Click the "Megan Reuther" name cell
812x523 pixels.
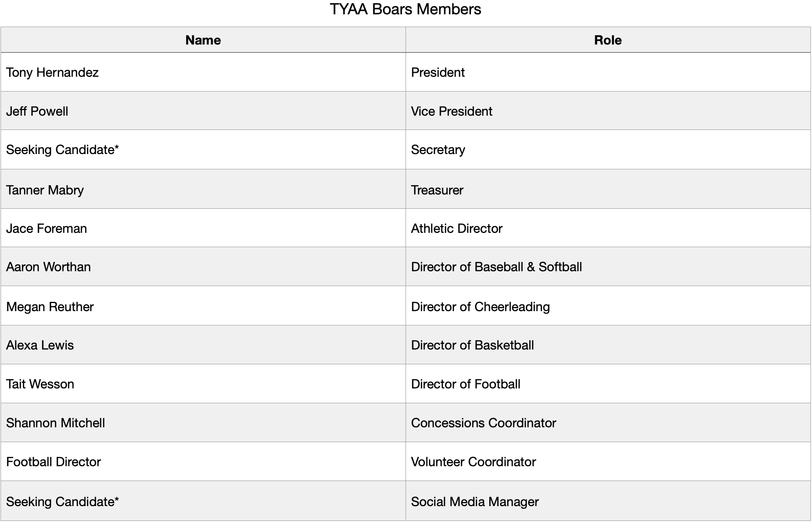point(50,307)
